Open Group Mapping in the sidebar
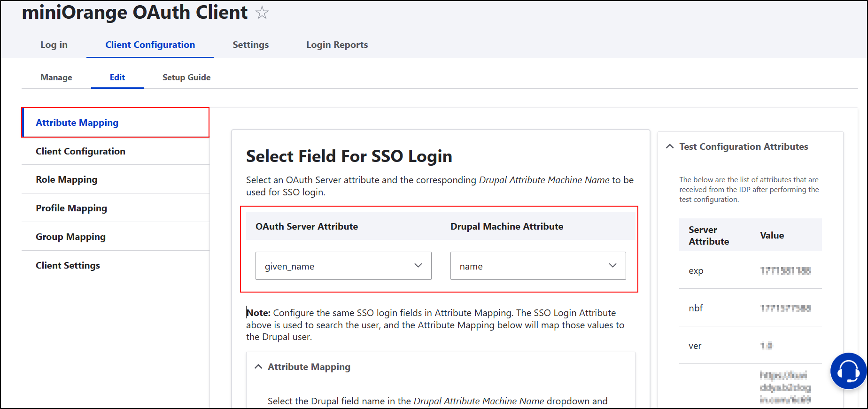Image resolution: width=868 pixels, height=409 pixels. [x=116, y=237]
